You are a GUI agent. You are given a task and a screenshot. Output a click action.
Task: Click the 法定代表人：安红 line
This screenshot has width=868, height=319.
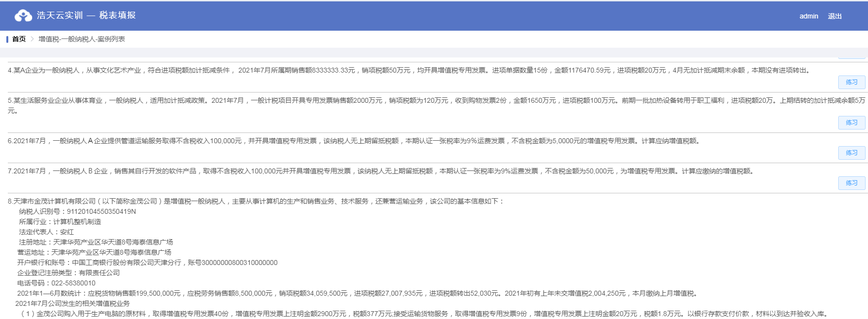click(x=46, y=232)
